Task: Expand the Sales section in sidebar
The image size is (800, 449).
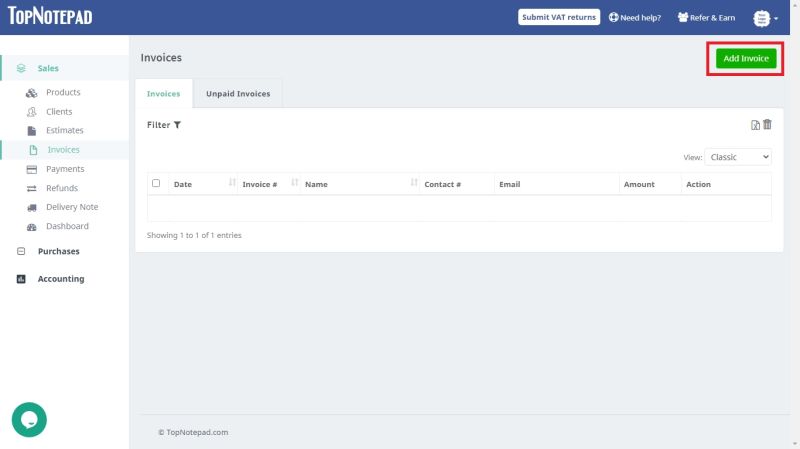Action: coord(48,68)
